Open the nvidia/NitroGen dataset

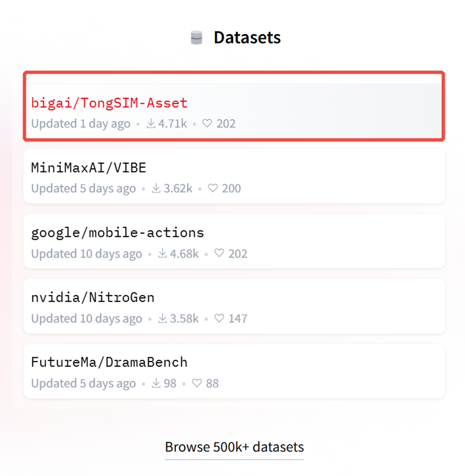point(93,297)
